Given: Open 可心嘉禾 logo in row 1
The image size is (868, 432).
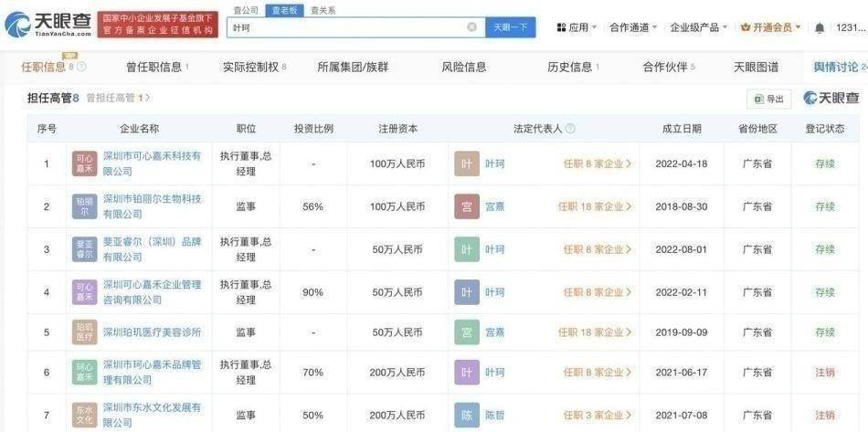Looking at the screenshot, I should click(x=85, y=163).
